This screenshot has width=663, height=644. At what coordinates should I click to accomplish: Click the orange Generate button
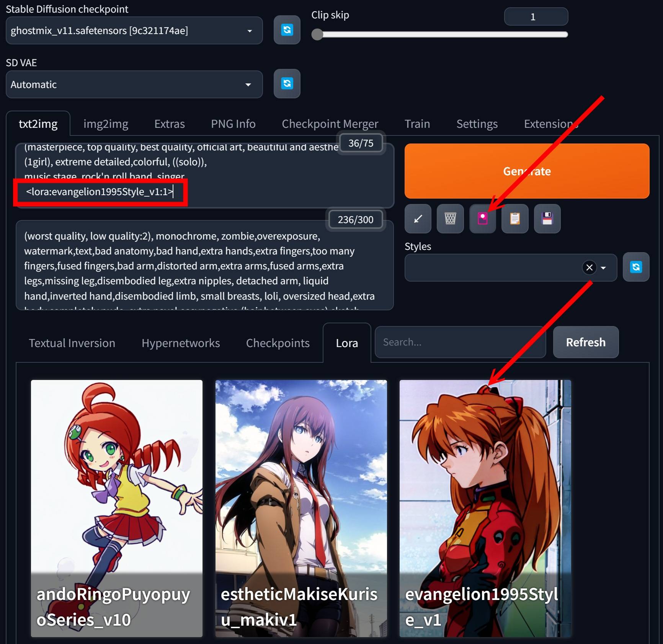pyautogui.click(x=527, y=171)
